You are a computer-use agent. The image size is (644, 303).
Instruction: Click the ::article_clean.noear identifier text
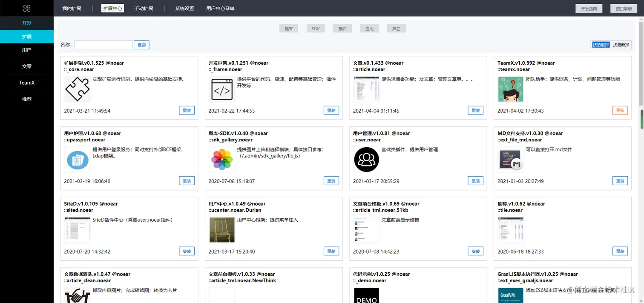click(x=87, y=281)
